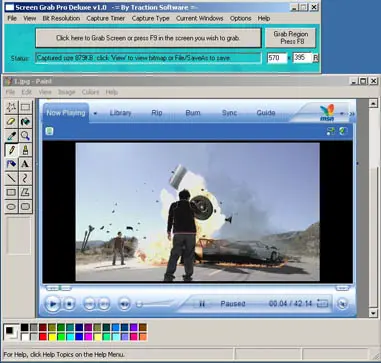Select the Airbrush spray tool
The image size is (381, 363).
tap(11, 164)
